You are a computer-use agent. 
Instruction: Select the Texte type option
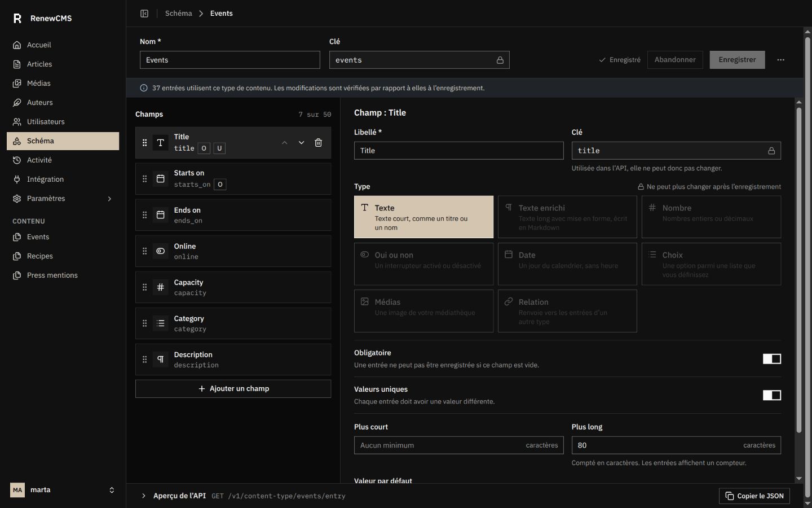tap(423, 217)
